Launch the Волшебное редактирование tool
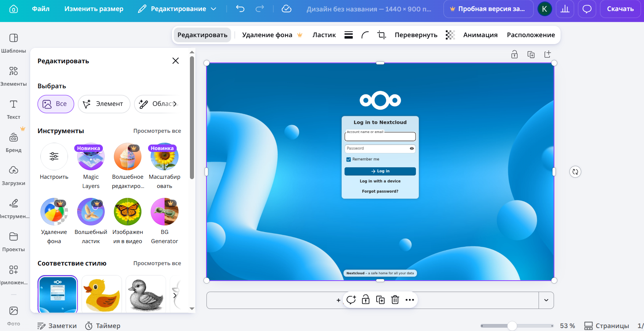644x331 pixels. point(128,167)
